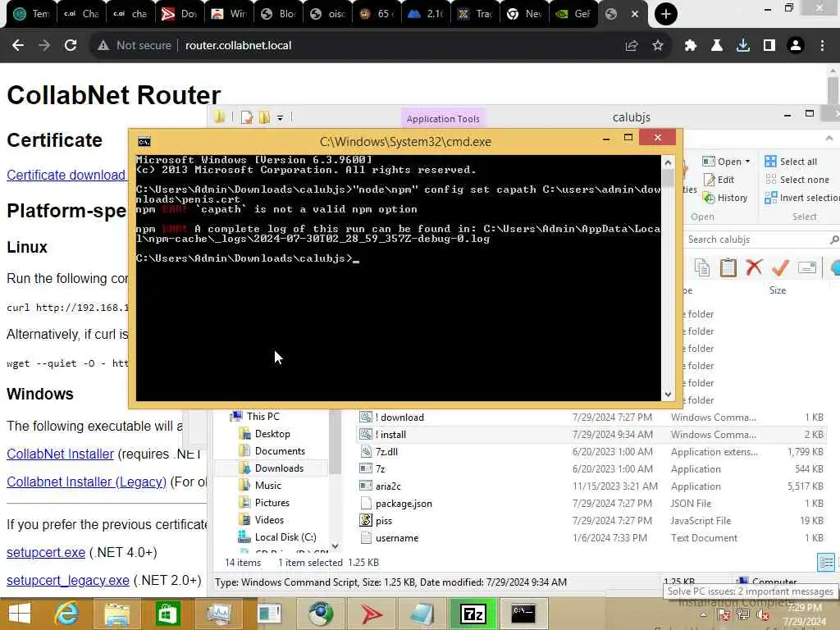Click the orange checkmark icon in Explorer

pyautogui.click(x=781, y=267)
